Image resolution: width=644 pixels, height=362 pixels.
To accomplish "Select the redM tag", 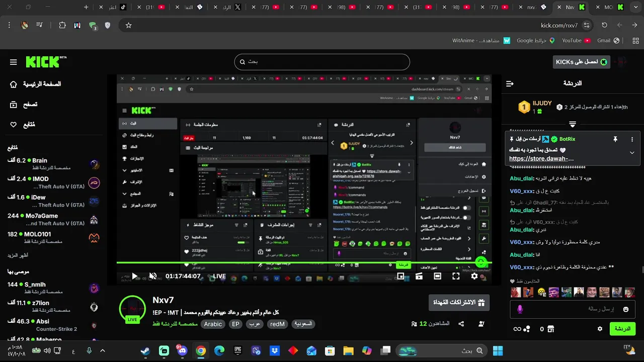I will pos(277,324).
